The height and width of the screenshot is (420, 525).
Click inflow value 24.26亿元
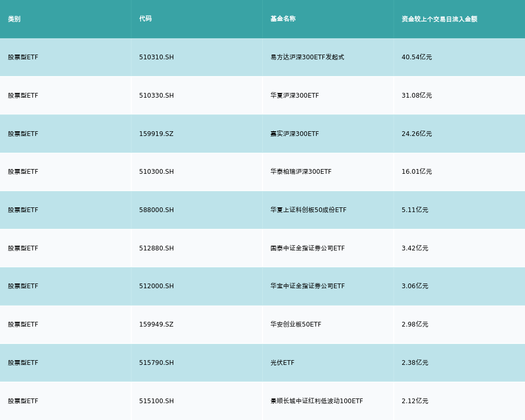[417, 134]
